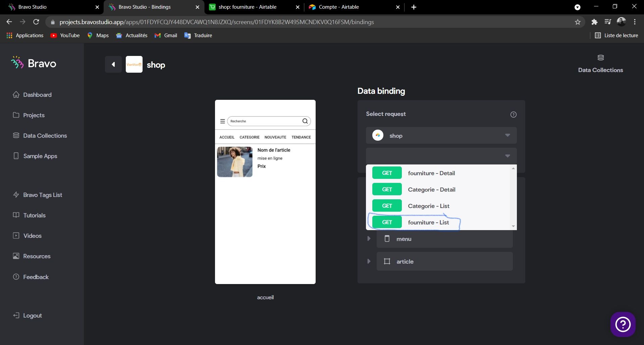The image size is (644, 345).
Task: Open the empty request dropdown
Action: pos(441,156)
